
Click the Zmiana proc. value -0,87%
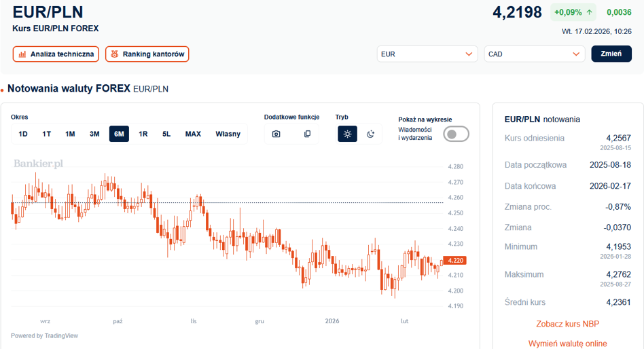pyautogui.click(x=618, y=207)
